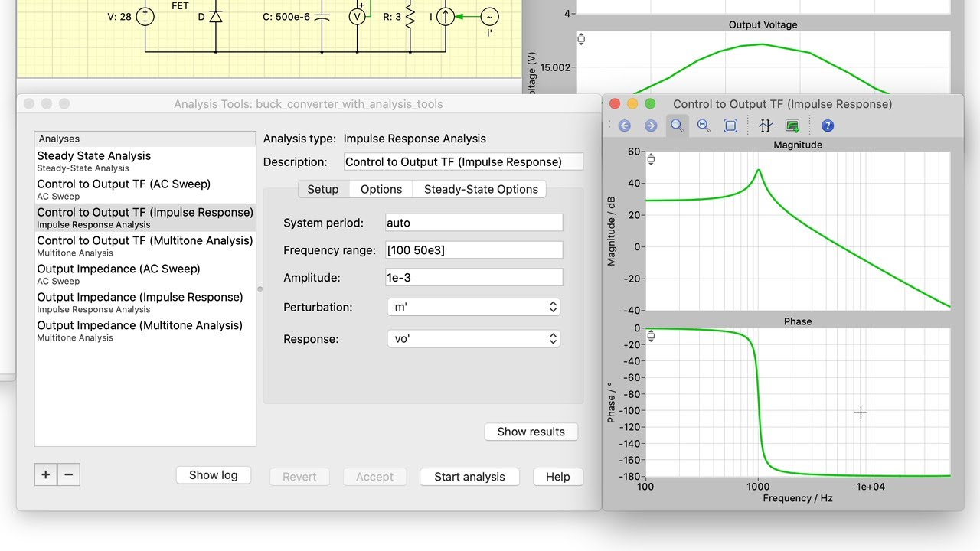Switch to the Steady-State Options tab
The width and height of the screenshot is (980, 551).
(481, 189)
